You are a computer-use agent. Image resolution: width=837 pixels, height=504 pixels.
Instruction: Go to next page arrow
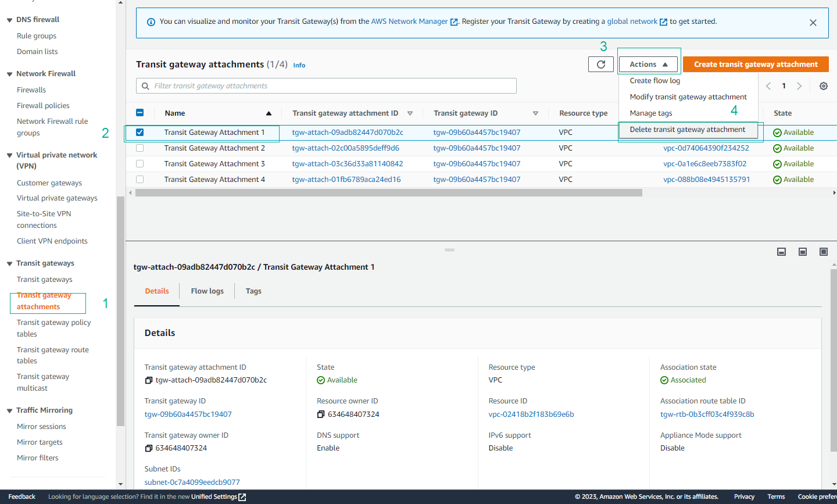(799, 86)
